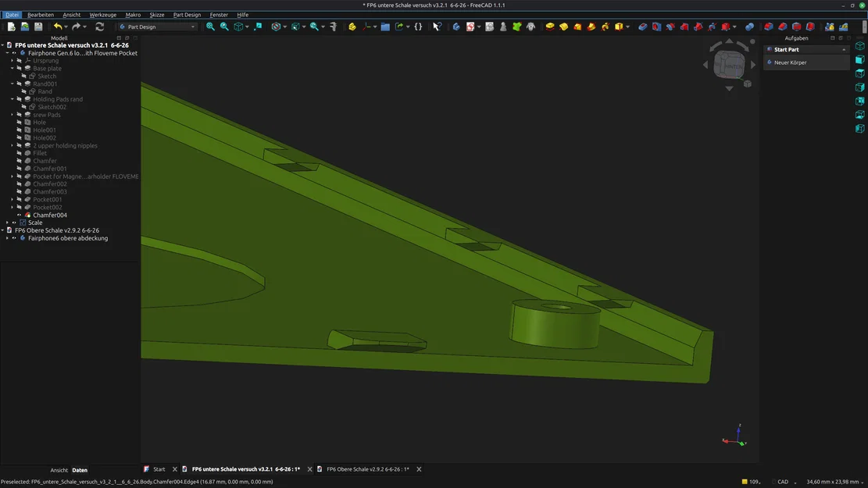Expand the Pocket001 tree node

(x=13, y=200)
